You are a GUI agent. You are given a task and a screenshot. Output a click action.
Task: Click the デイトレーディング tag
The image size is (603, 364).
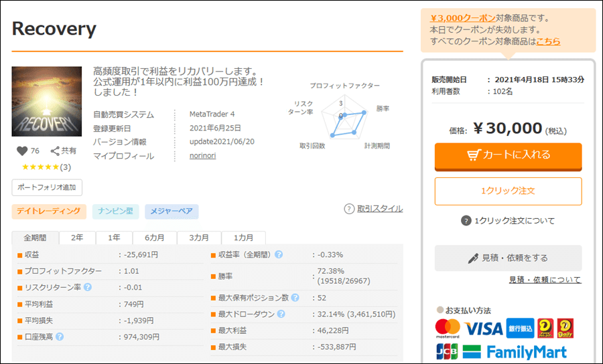point(49,211)
